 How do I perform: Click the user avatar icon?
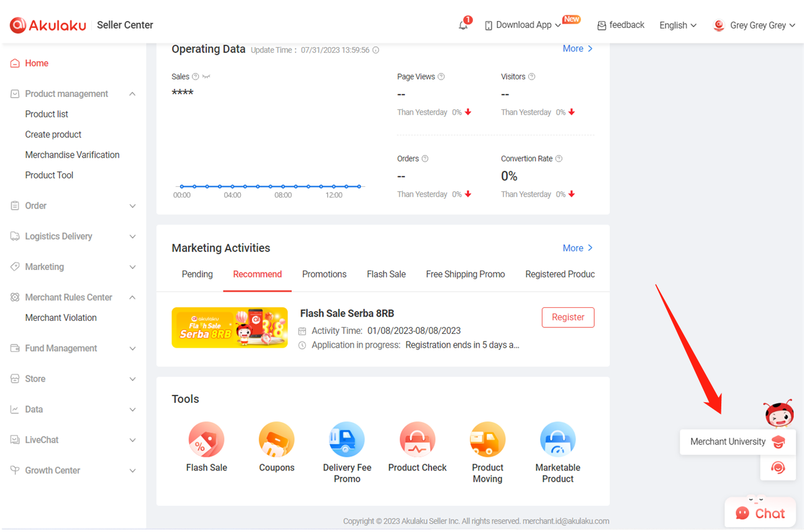click(719, 25)
